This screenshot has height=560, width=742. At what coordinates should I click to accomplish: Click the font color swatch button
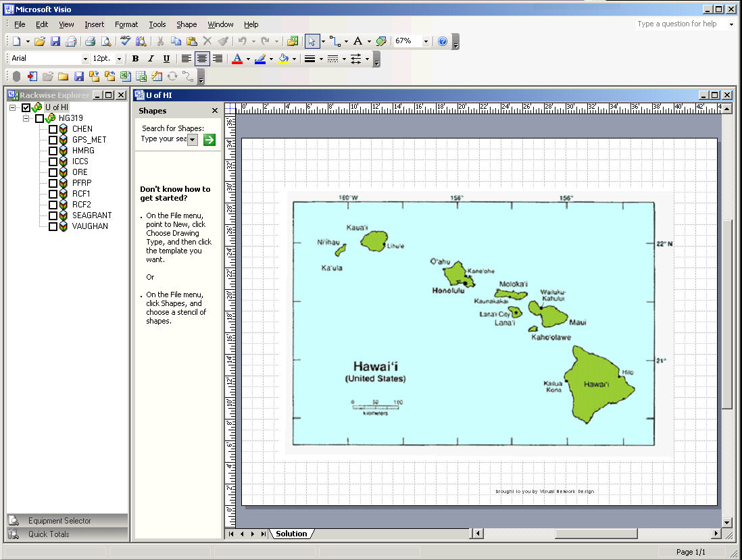coord(237,59)
